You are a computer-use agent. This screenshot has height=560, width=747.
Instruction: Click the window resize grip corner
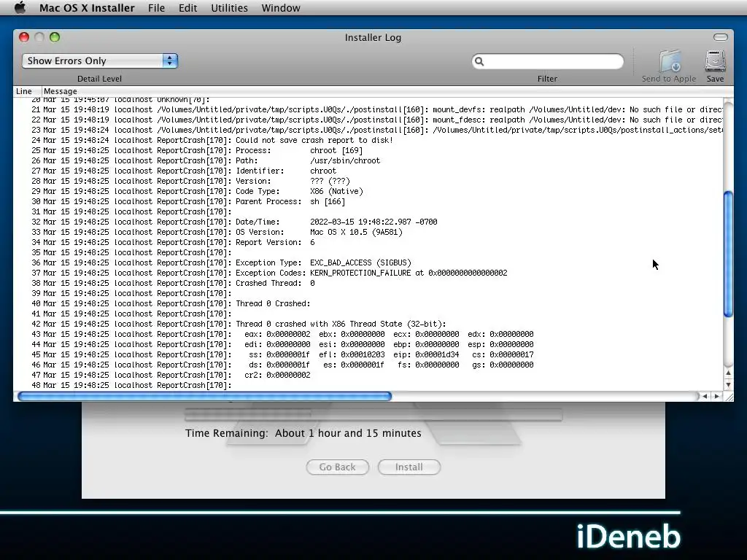tap(729, 396)
